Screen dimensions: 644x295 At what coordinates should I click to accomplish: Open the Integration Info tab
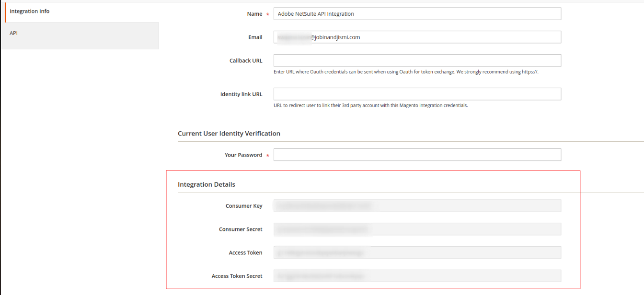(30, 11)
